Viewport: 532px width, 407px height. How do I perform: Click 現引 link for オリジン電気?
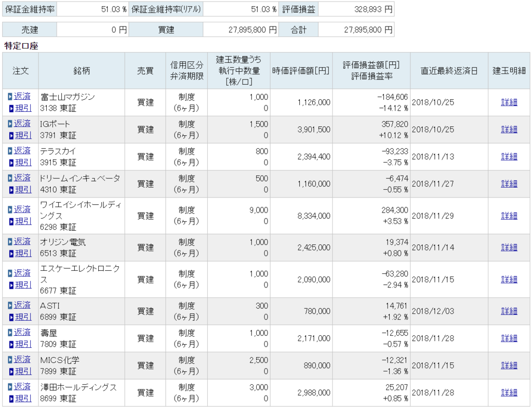[23, 253]
